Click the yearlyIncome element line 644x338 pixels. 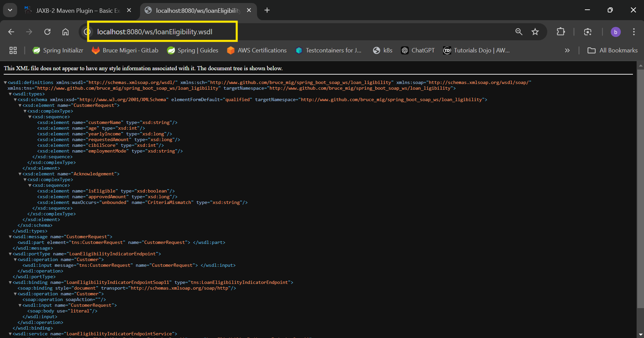(104, 134)
